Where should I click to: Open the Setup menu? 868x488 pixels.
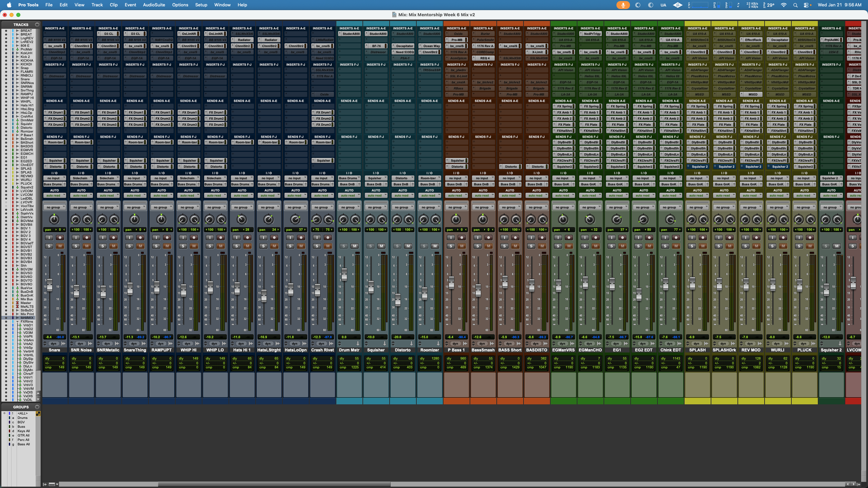[201, 5]
